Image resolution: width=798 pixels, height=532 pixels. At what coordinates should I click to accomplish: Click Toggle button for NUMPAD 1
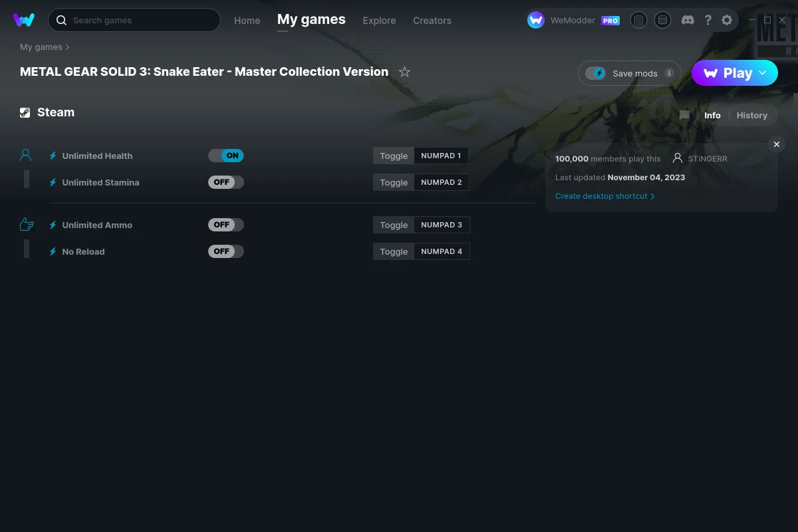coord(394,156)
